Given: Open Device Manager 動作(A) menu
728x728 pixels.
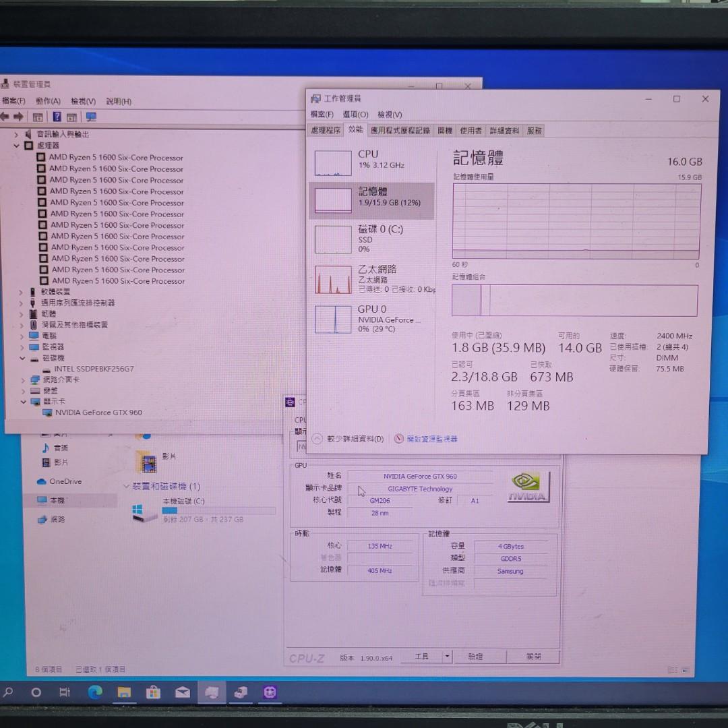Looking at the screenshot, I should tap(49, 101).
